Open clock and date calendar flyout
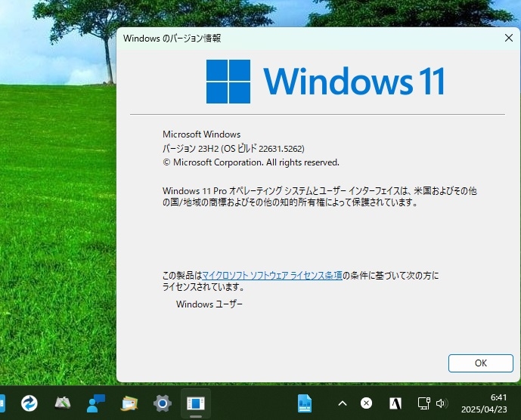 484,403
